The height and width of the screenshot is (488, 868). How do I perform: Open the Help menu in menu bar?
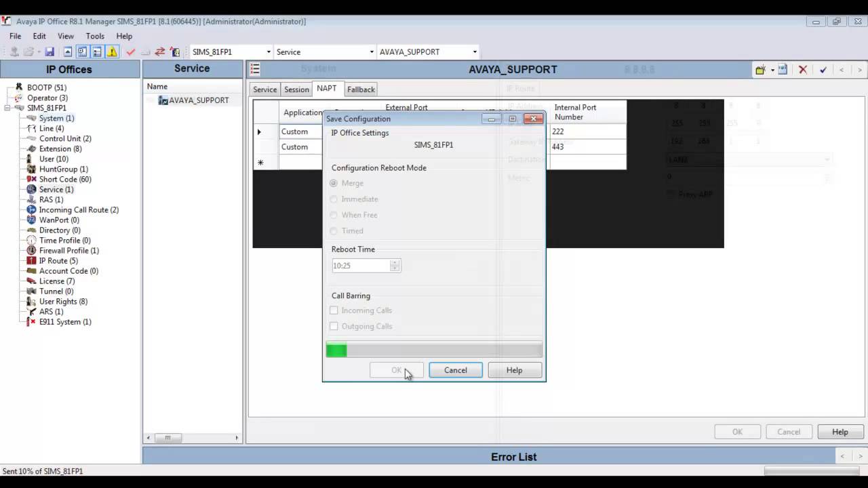(x=124, y=36)
